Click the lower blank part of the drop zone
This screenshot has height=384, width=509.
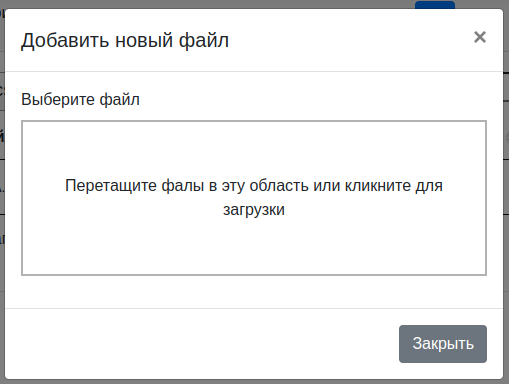(254, 248)
